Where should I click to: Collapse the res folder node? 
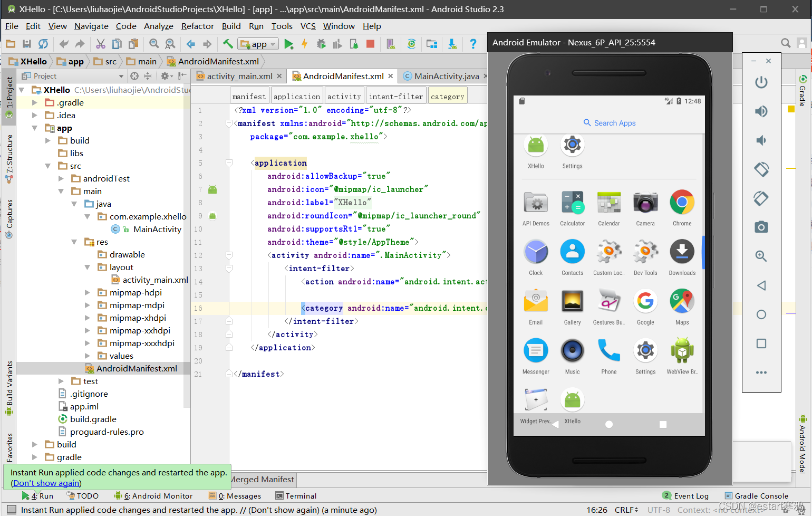pyautogui.click(x=74, y=242)
